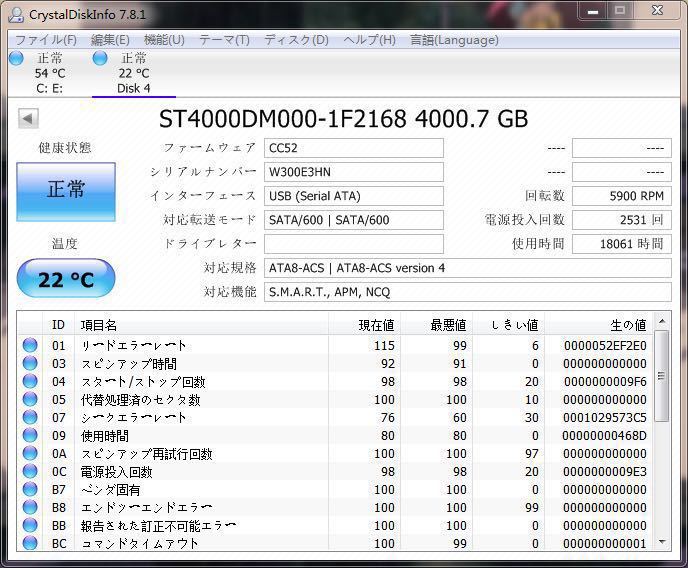
Task: Open the 言語(Language) menu
Action: (454, 40)
